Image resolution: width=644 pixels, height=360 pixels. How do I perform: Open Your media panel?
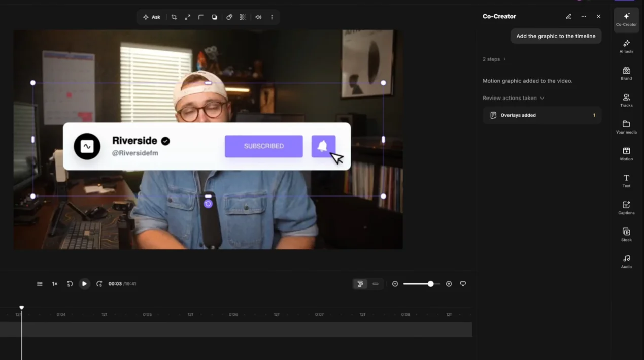pyautogui.click(x=626, y=127)
